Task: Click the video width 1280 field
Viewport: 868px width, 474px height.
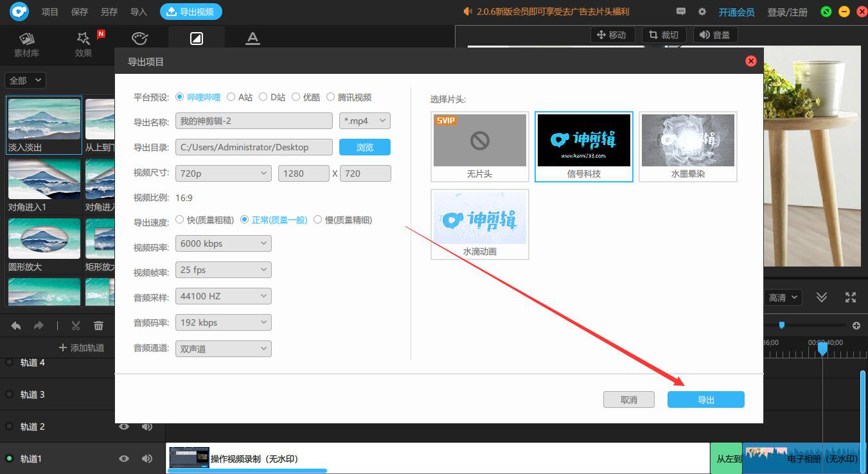Action: 304,173
